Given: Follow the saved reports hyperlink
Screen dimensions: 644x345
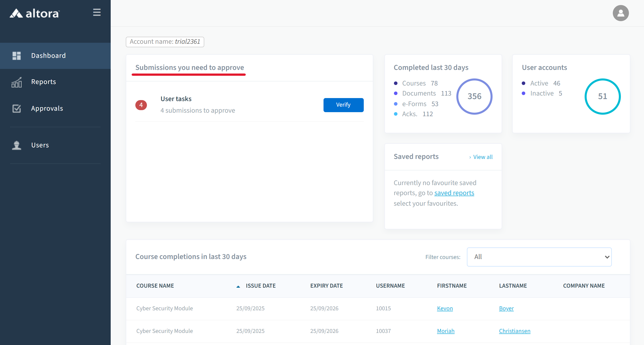Looking at the screenshot, I should coord(454,193).
